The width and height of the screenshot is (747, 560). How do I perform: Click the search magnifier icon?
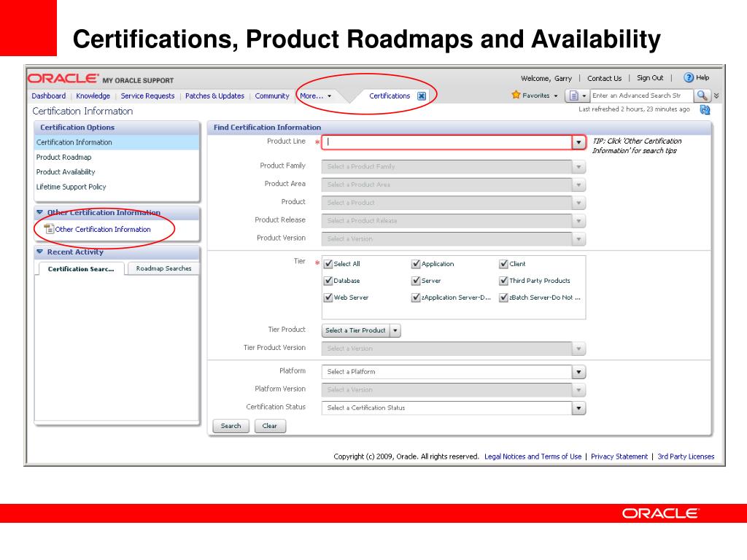702,96
